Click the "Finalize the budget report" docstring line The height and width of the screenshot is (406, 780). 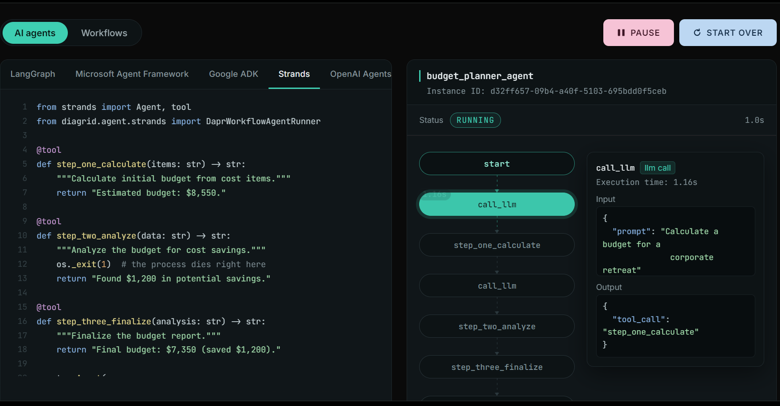pos(138,336)
